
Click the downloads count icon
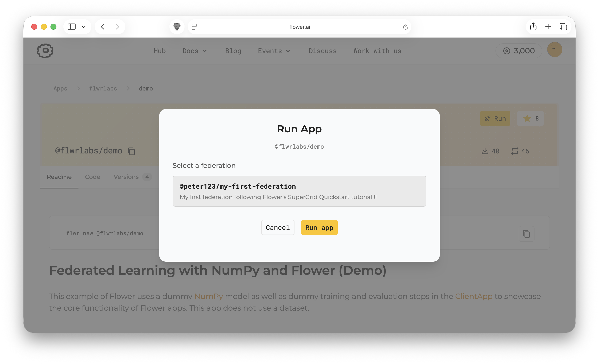(485, 151)
